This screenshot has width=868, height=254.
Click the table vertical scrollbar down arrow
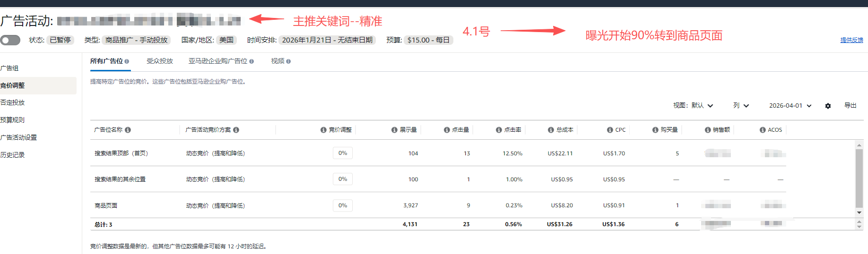point(859,213)
